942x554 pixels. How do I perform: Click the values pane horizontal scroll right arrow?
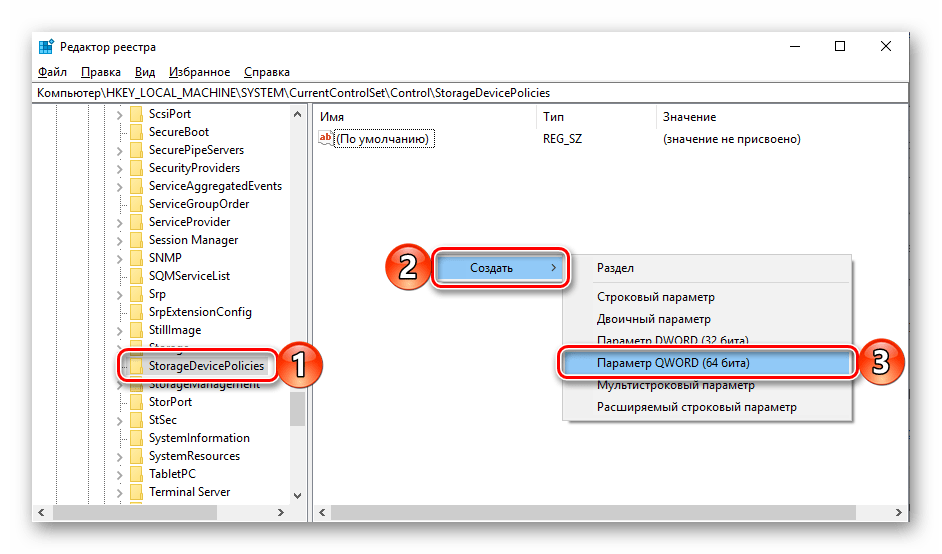(899, 513)
